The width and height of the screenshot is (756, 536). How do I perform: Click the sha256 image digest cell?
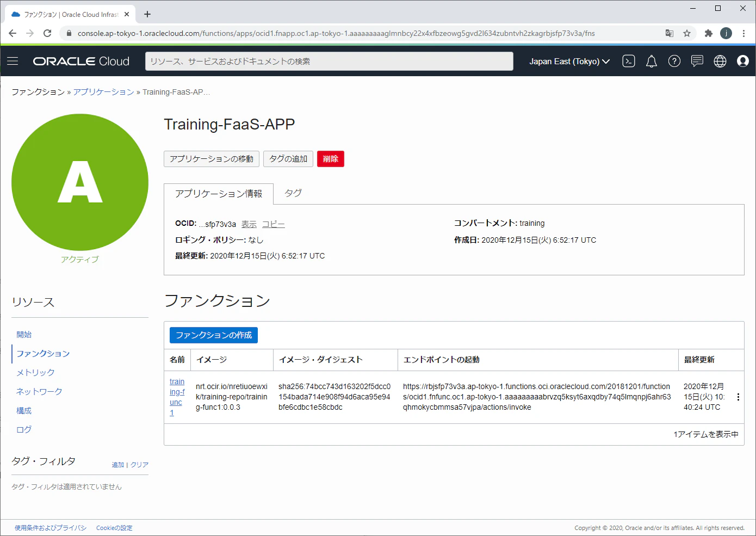coord(334,397)
